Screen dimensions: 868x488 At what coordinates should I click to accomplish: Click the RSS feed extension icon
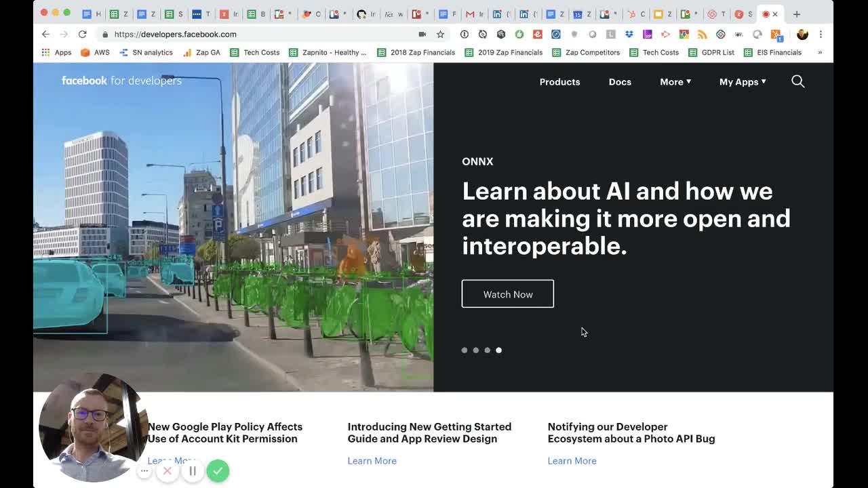coord(703,34)
